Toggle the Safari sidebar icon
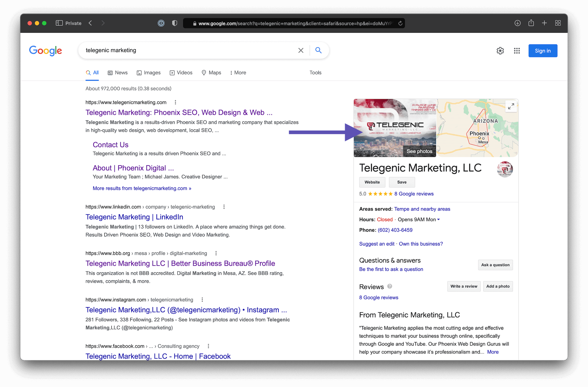The height and width of the screenshot is (387, 588). point(59,23)
